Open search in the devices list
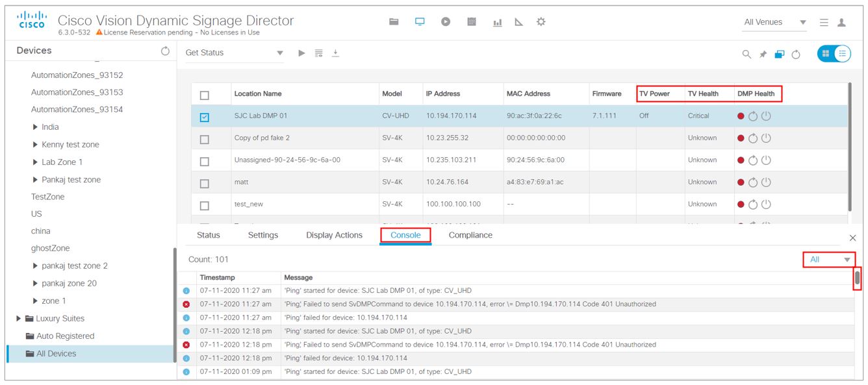The height and width of the screenshot is (385, 868). point(747,54)
